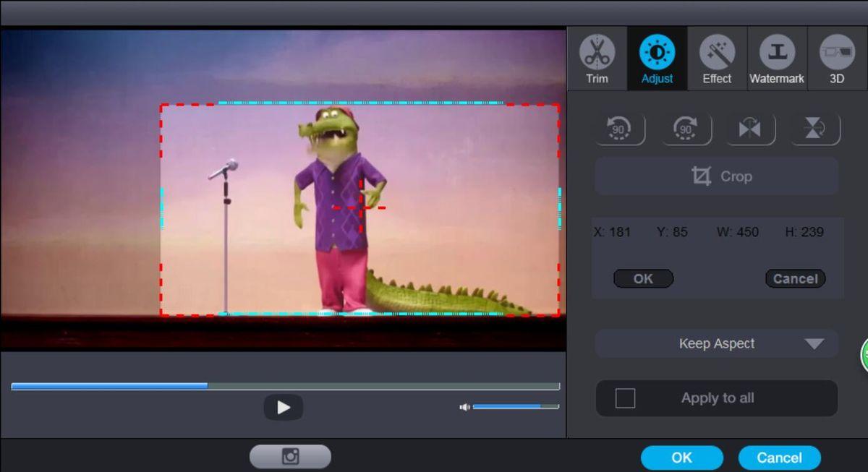Viewport: 868px width, 472px height.
Task: Select the magic wand Effect icon
Action: [717, 53]
